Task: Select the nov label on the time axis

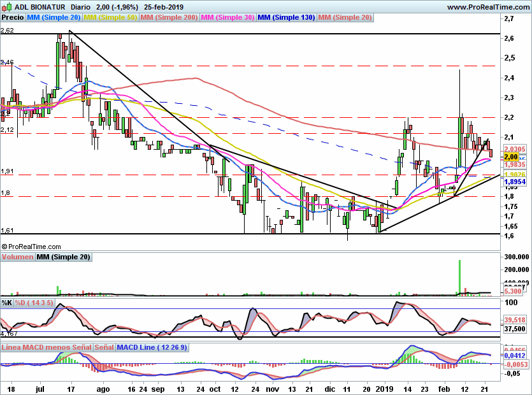Action: point(273,389)
